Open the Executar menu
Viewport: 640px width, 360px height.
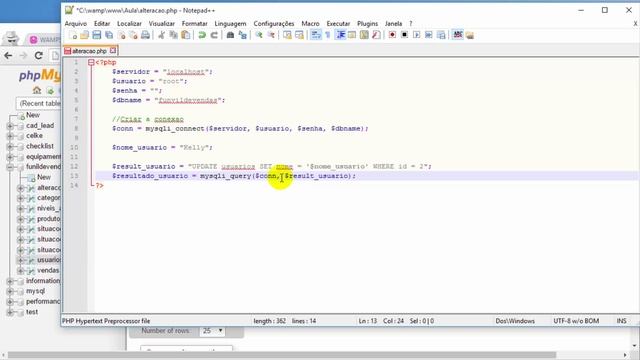(338, 24)
